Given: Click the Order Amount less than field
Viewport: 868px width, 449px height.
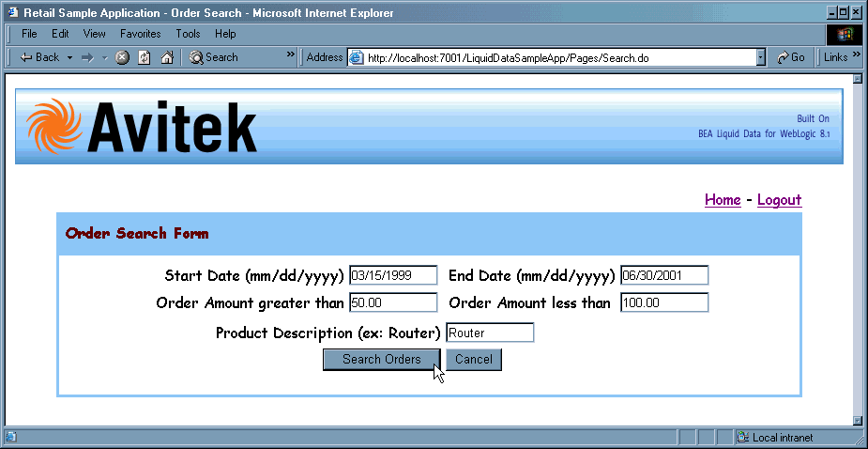Looking at the screenshot, I should (664, 302).
